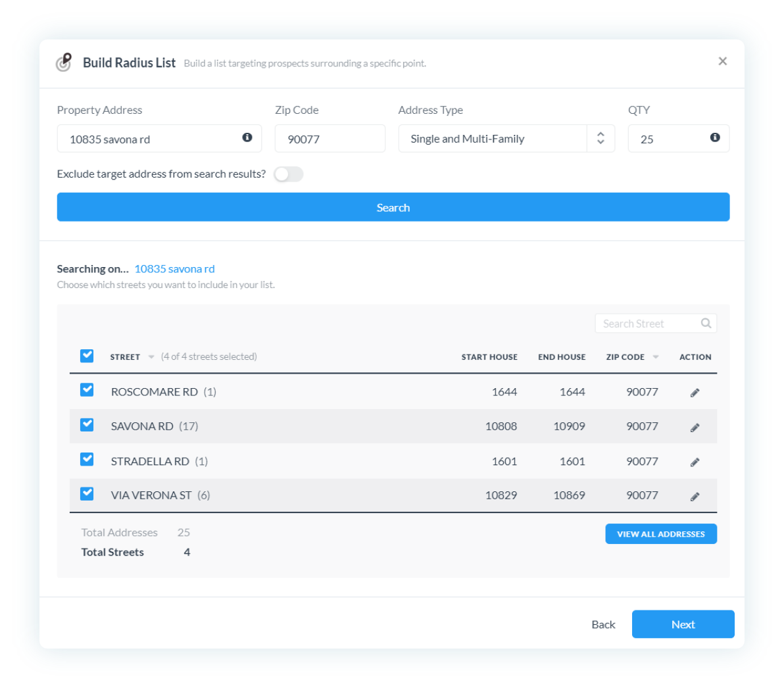Toggle exclude target address switch
Screen dimensions: 784x688
(x=289, y=174)
